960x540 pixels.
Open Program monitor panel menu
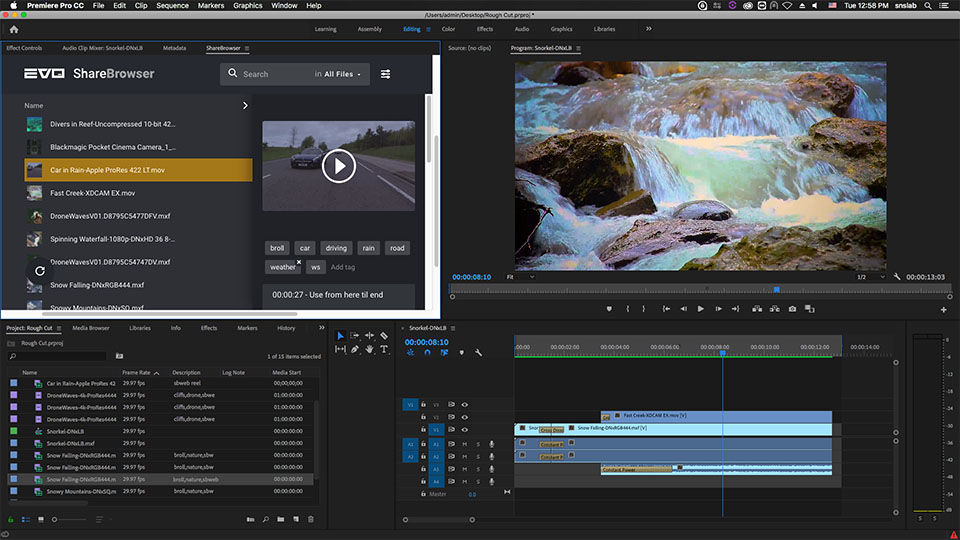click(x=579, y=48)
